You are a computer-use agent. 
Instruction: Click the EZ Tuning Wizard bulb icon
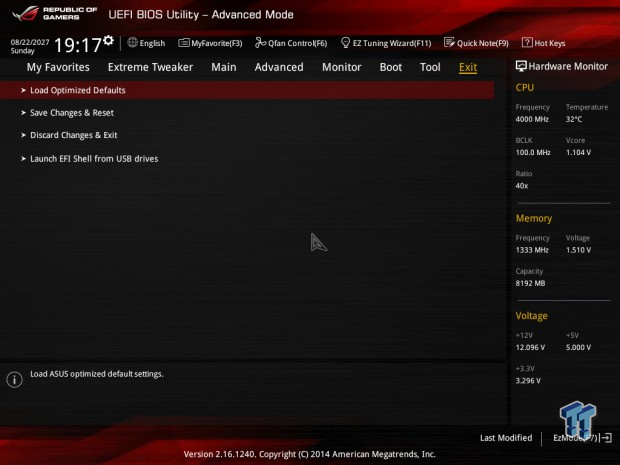click(x=345, y=42)
